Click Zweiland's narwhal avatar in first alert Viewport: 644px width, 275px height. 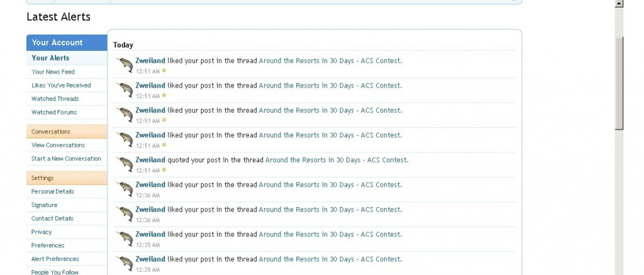tap(125, 65)
